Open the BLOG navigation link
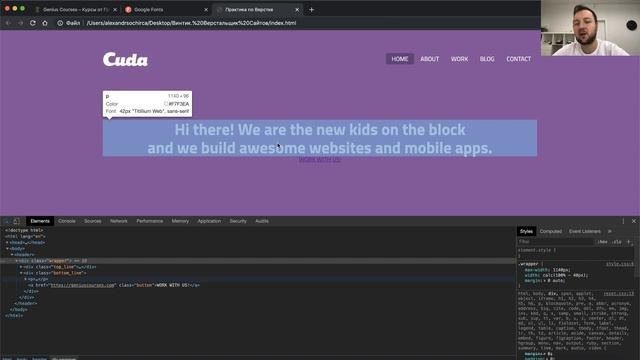The image size is (640, 360). tap(487, 59)
